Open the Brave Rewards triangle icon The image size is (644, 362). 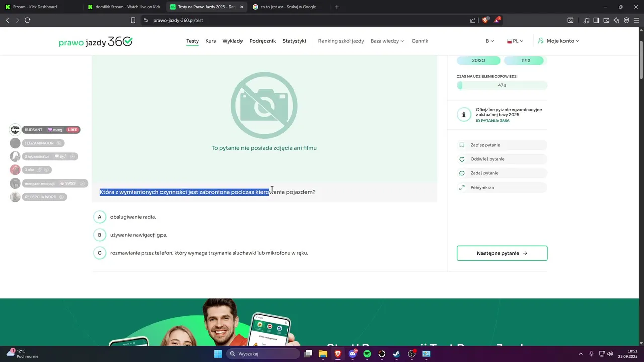pos(497,20)
